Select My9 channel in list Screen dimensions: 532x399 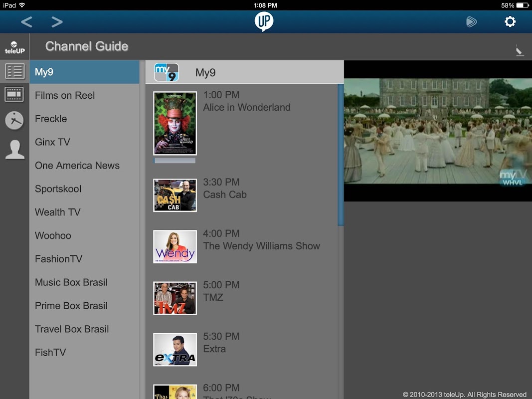pos(84,72)
